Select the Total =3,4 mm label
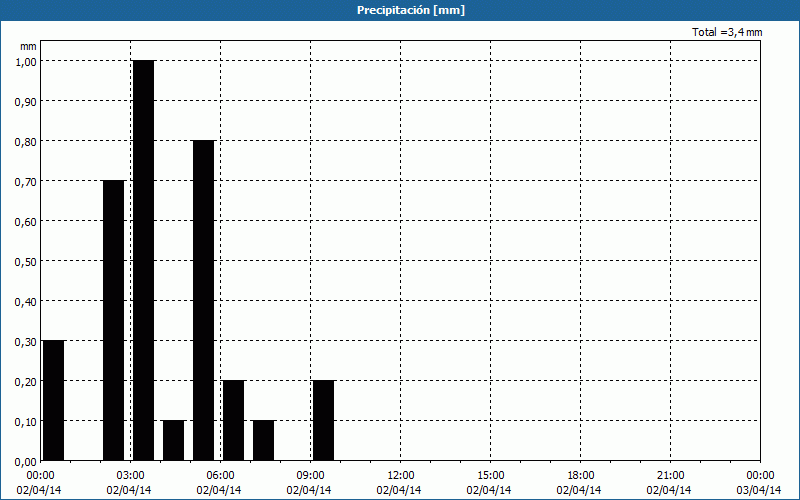800x500 pixels. (x=727, y=32)
